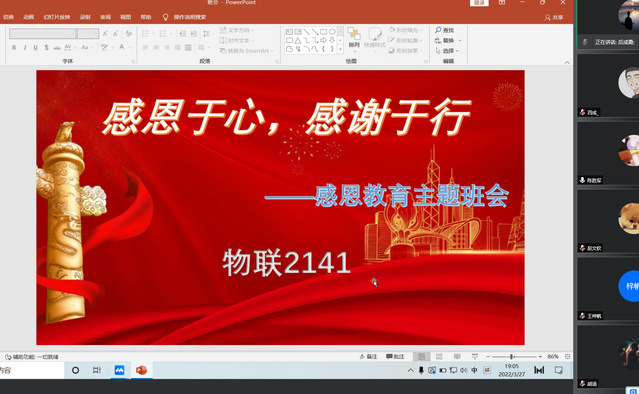Open the 备注 notes pane from the status bar

(x=368, y=357)
